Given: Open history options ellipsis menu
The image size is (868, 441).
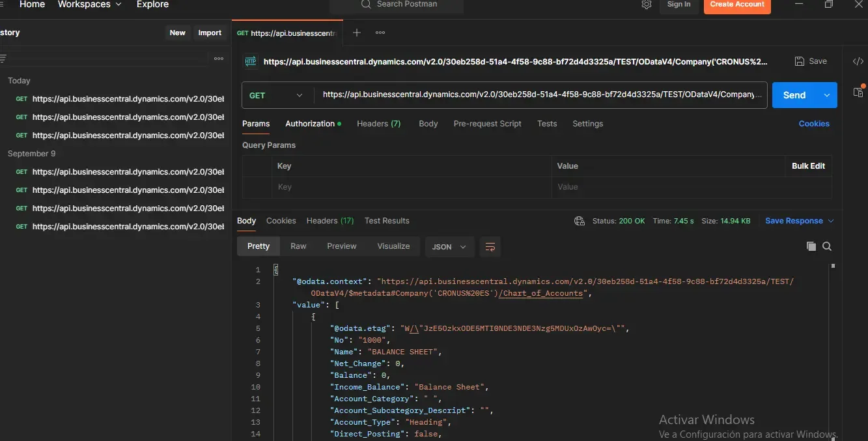Looking at the screenshot, I should pos(219,59).
